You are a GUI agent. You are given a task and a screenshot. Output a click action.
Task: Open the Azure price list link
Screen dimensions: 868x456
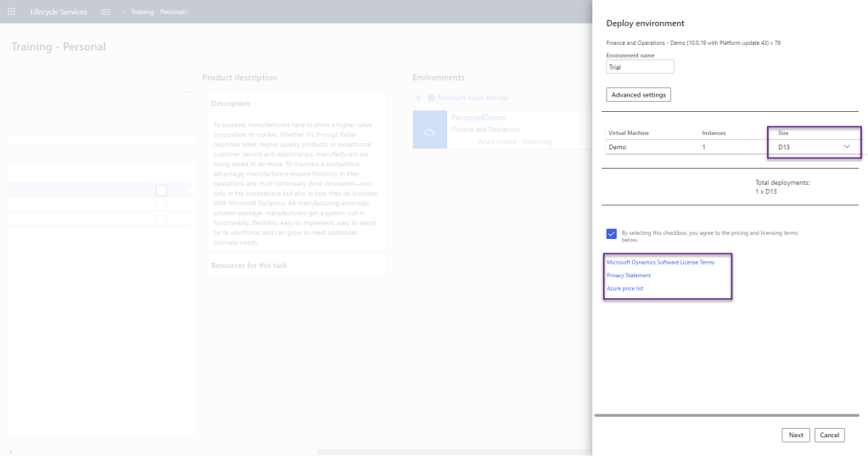click(624, 288)
